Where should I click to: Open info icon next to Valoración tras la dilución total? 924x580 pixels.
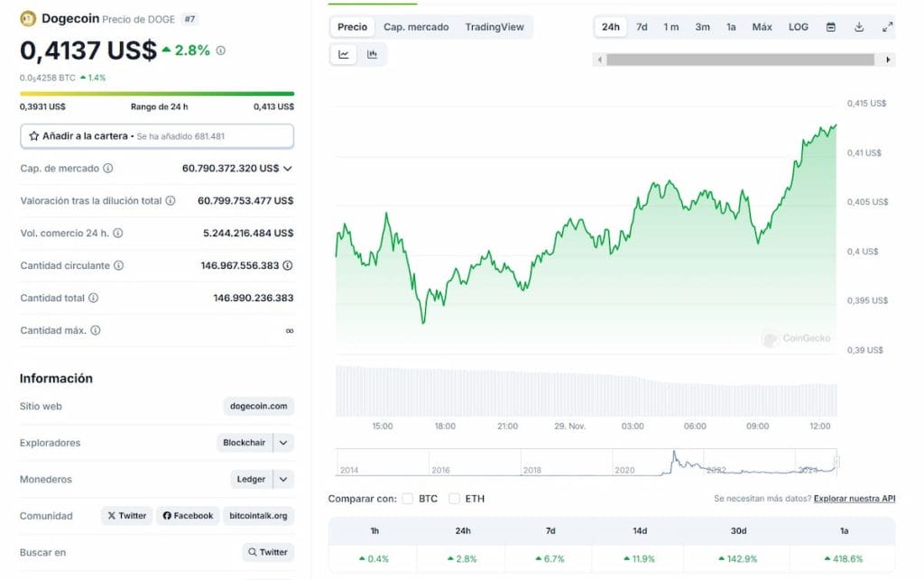[x=171, y=201]
